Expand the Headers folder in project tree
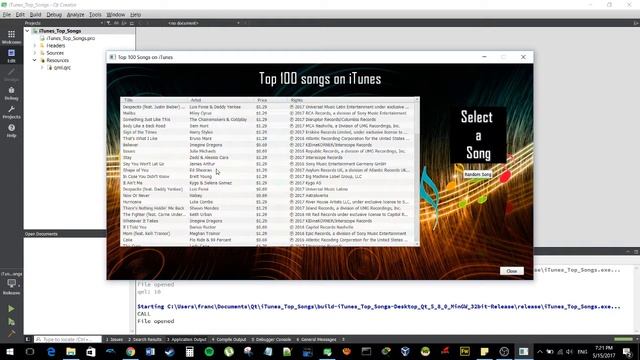The height and width of the screenshot is (360, 640). (x=35, y=46)
